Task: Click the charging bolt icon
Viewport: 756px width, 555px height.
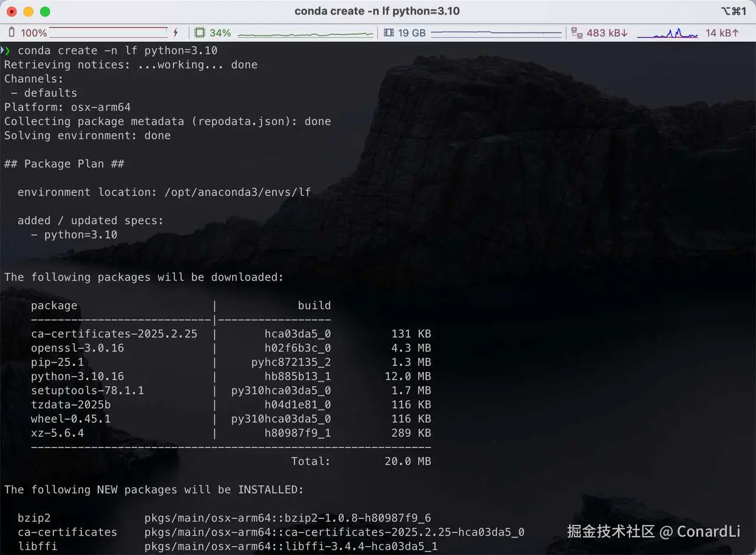Action: click(x=175, y=32)
